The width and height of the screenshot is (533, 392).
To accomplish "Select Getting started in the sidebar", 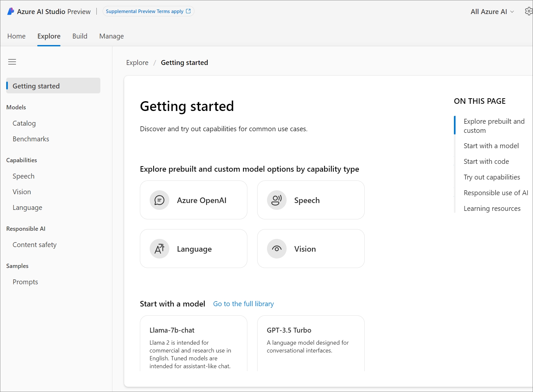I will coord(53,86).
